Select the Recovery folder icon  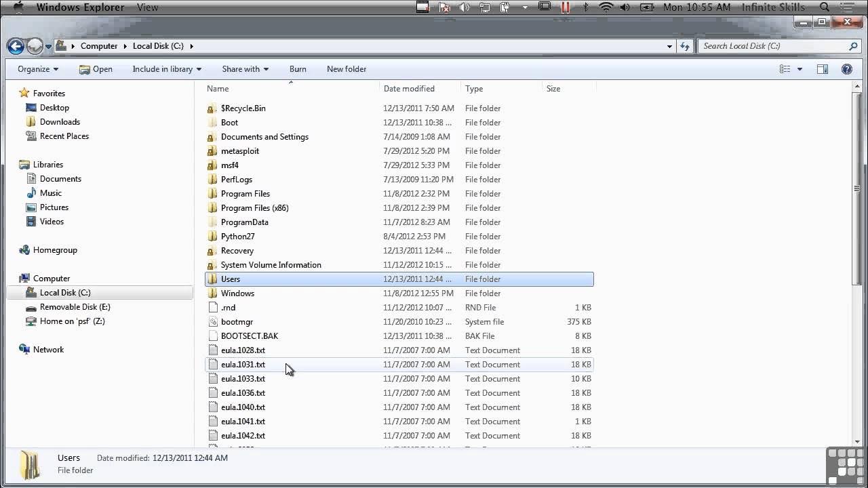tap(212, 251)
